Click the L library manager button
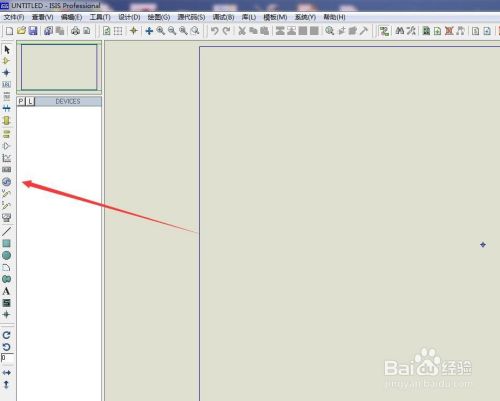 click(30, 101)
